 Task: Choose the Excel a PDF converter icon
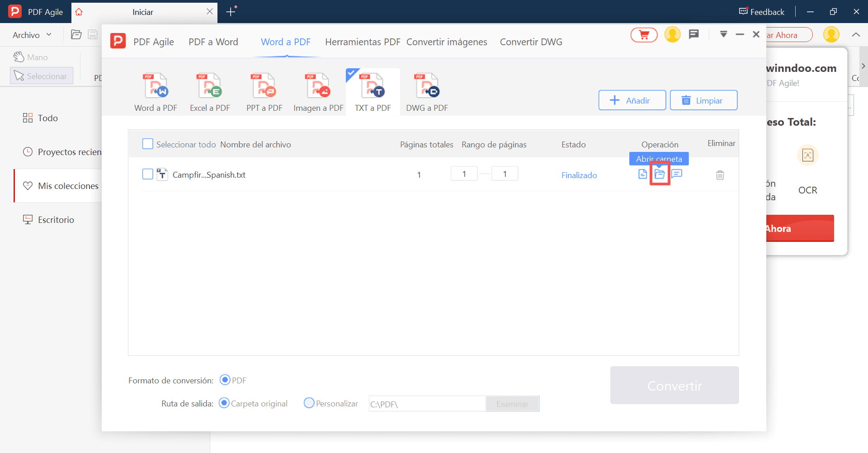pyautogui.click(x=210, y=86)
